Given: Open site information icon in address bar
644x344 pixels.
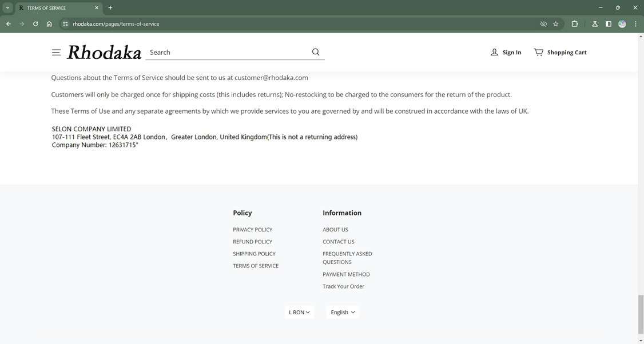Looking at the screenshot, I should click(x=65, y=24).
